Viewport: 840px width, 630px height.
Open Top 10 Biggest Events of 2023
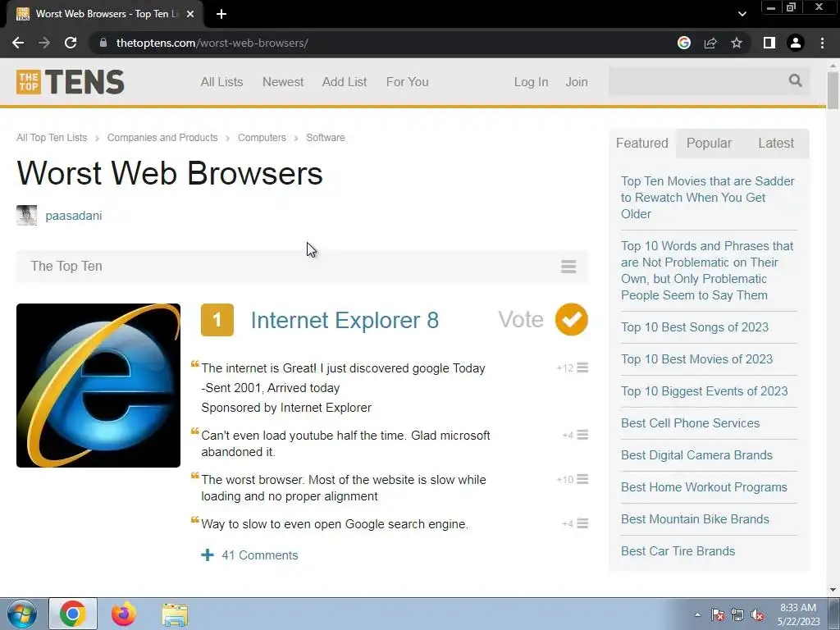(x=705, y=391)
